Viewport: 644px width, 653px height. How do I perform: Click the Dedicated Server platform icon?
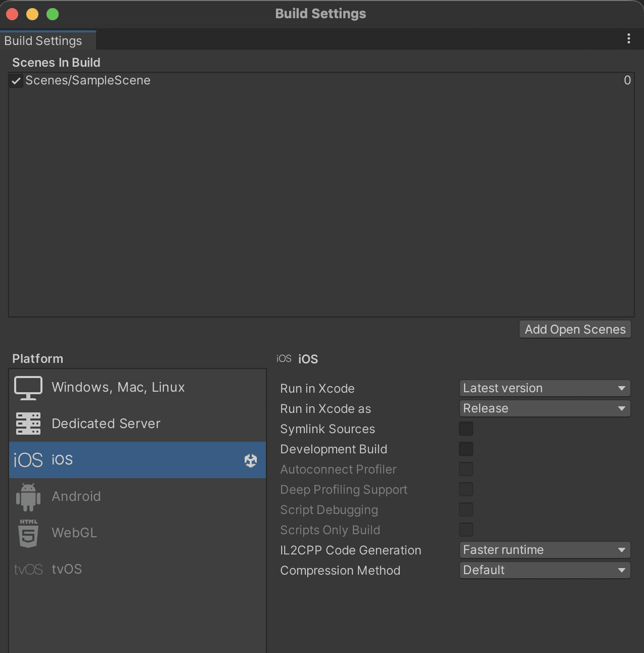[x=28, y=424]
